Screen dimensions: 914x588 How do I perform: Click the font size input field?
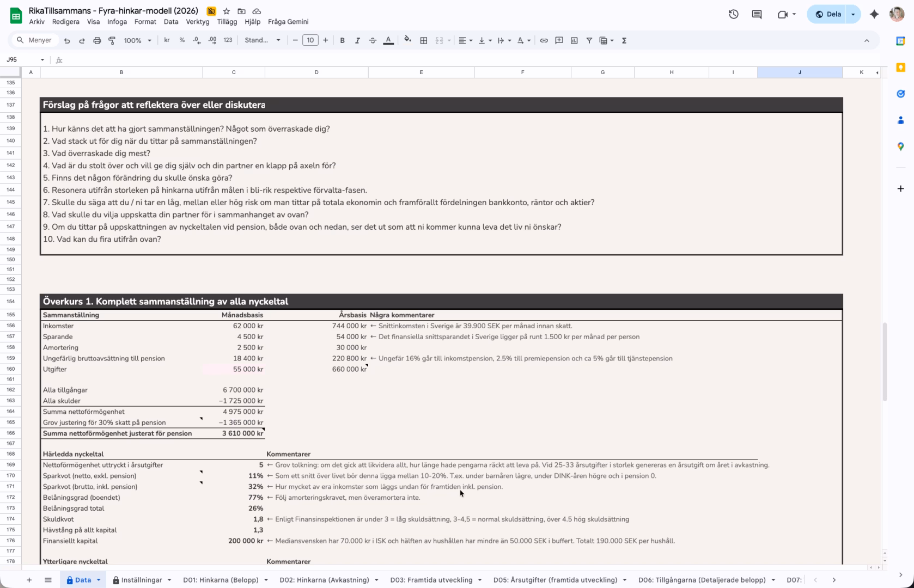310,40
